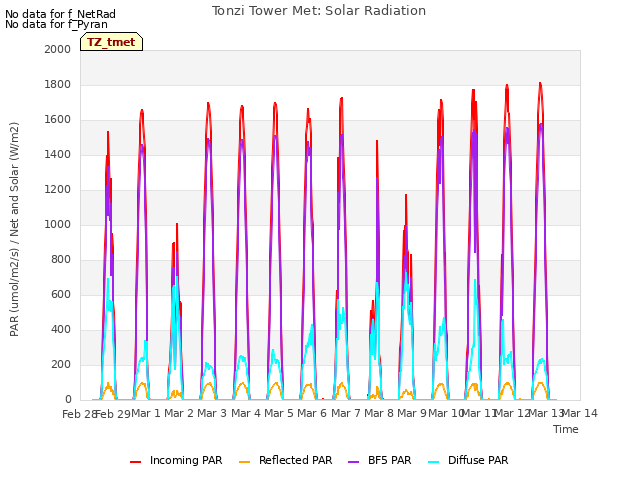Click the 1600 y-axis tick label
This screenshot has height=480, width=640.
point(58,120)
